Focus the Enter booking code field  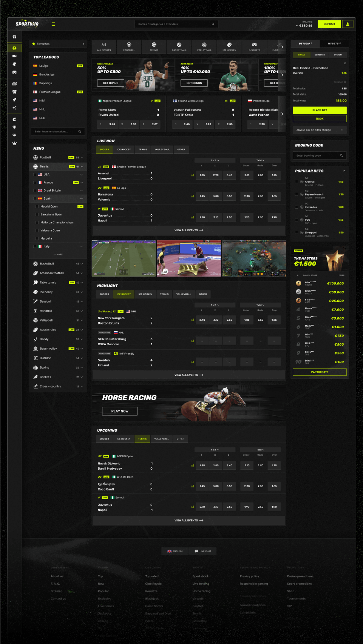[320, 155]
